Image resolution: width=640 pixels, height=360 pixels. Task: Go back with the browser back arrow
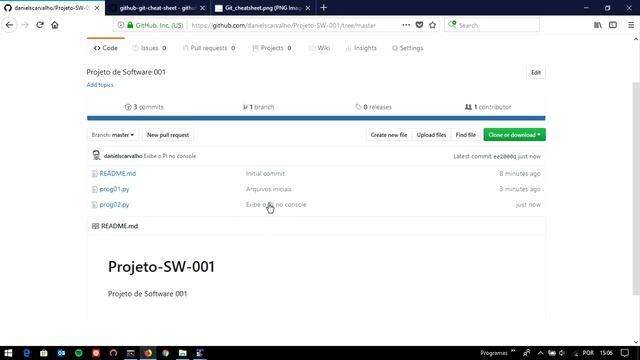tap(9, 25)
